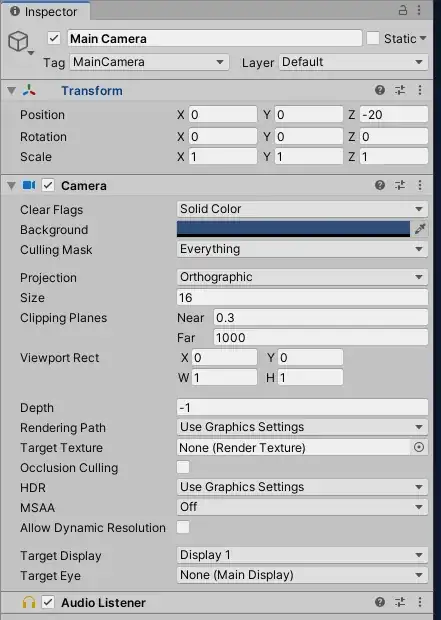Open Projection dropdown Orthographic
This screenshot has height=620, width=441.
coord(302,277)
